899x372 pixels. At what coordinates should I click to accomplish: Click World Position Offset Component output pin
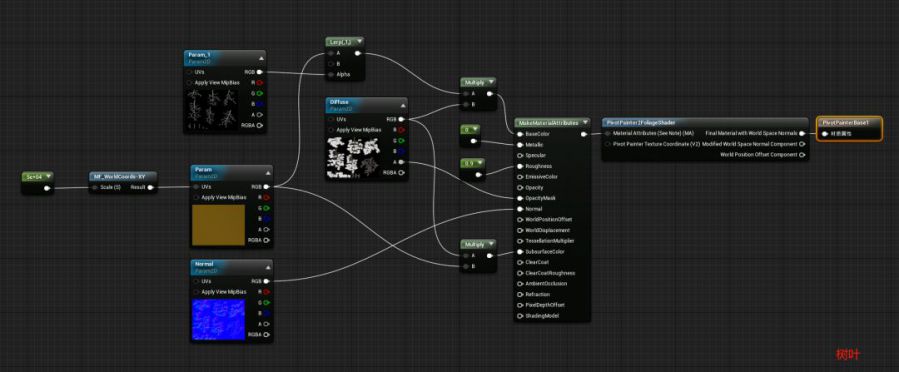[x=802, y=154]
